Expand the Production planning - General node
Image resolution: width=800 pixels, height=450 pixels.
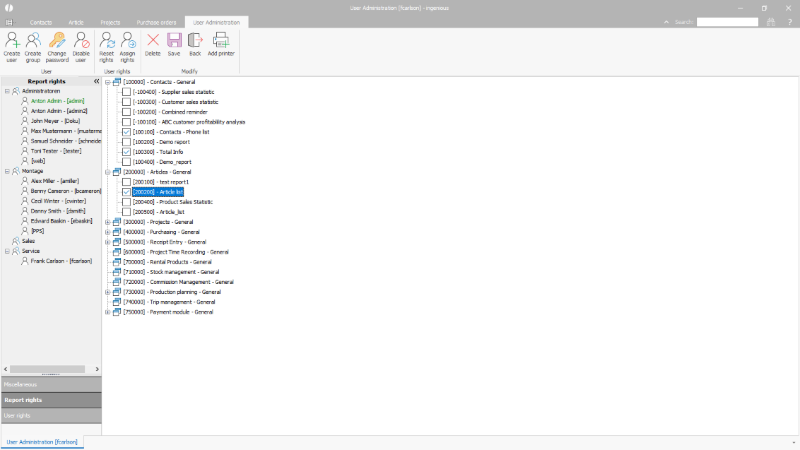[x=108, y=292]
